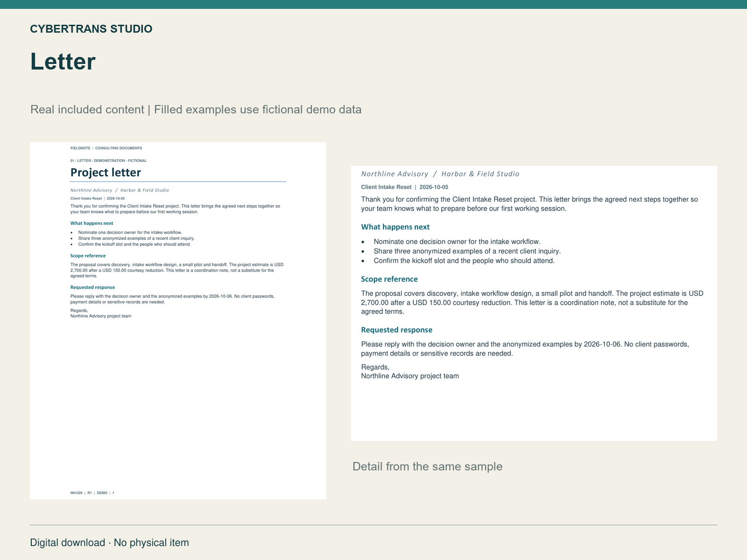Click 'Scope reference' heading in detail view
The height and width of the screenshot is (560, 747).
pos(389,279)
